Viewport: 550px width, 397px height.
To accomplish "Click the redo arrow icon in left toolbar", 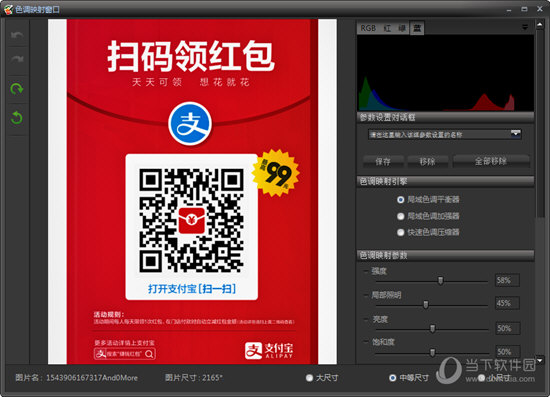I will pos(16,59).
